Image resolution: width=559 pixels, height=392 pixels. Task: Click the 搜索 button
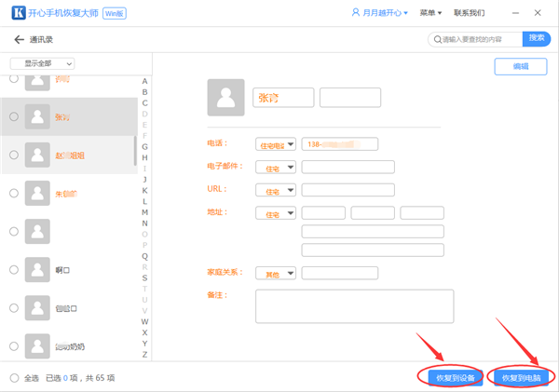[537, 39]
